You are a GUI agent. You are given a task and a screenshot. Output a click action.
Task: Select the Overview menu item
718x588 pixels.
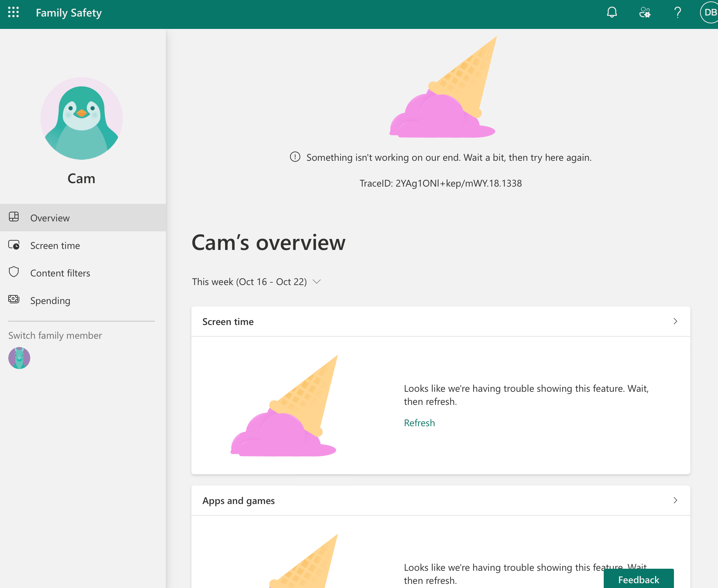click(x=83, y=218)
